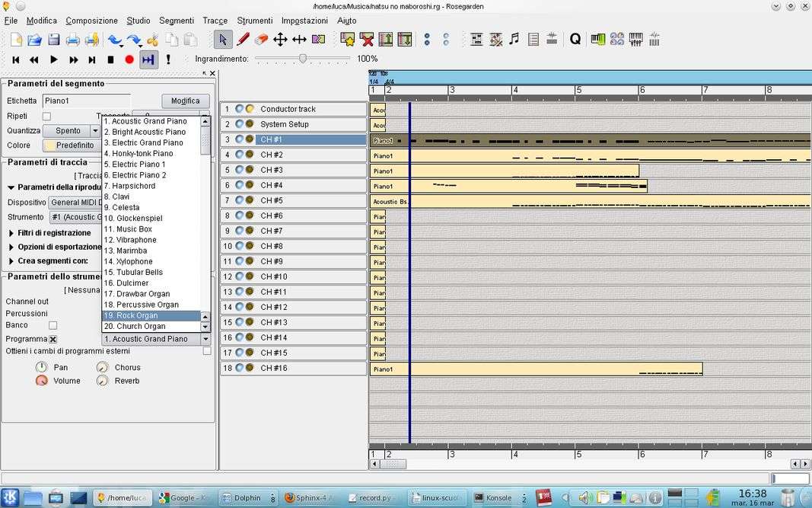Click the record button in transport
Viewport: 812px width, 508px height.
(129, 59)
